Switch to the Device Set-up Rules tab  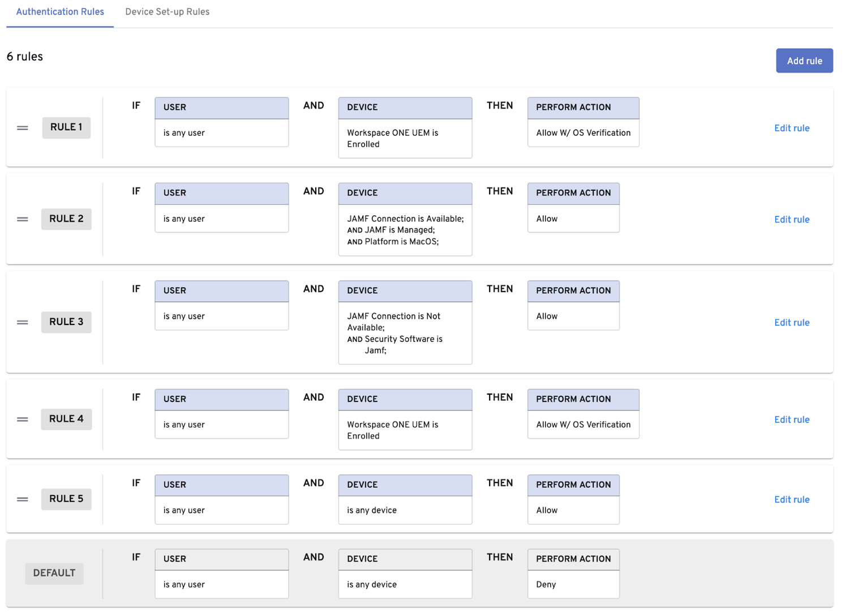pyautogui.click(x=167, y=12)
